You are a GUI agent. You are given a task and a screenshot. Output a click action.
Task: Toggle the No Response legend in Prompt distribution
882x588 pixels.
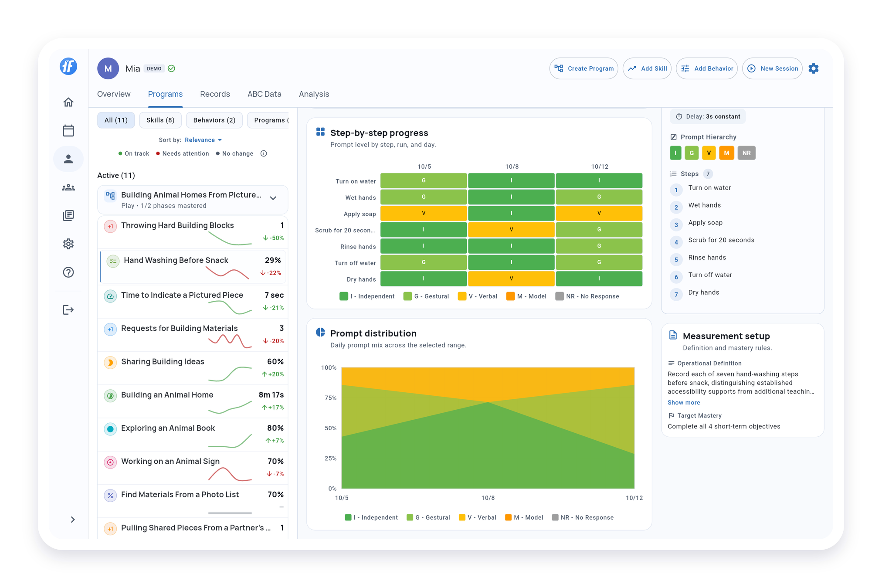click(583, 517)
